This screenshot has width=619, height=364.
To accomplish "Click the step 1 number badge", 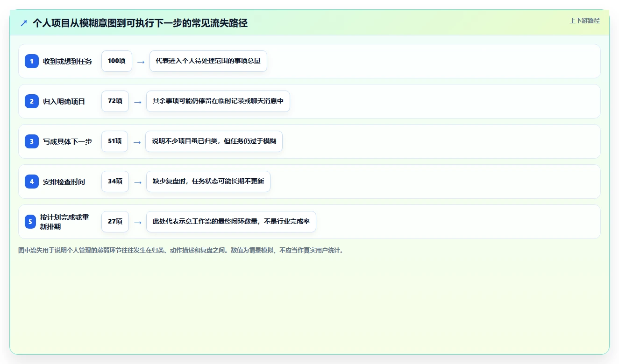I will click(x=32, y=61).
